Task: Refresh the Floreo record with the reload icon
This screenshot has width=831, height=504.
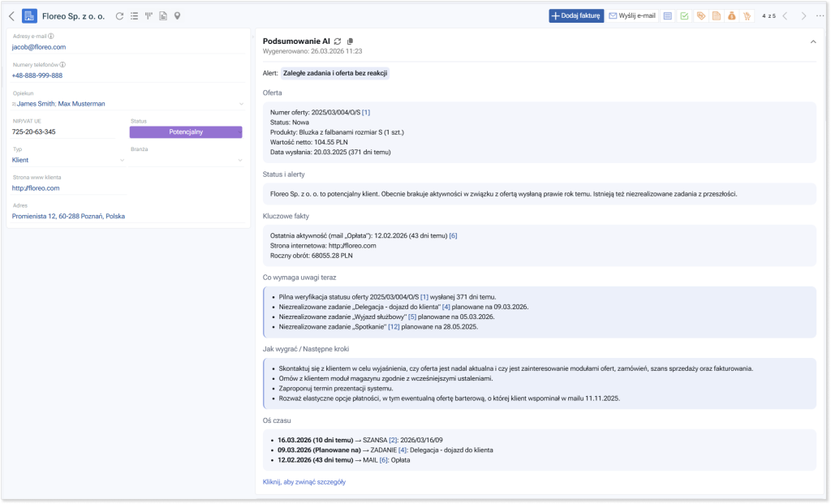Action: [x=120, y=15]
